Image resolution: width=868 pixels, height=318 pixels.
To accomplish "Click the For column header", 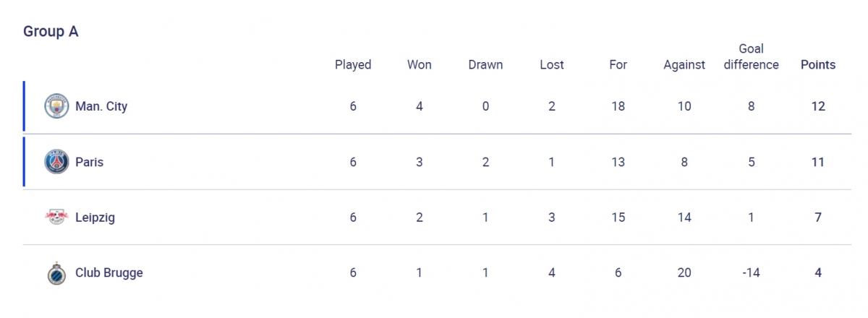I will [x=618, y=64].
